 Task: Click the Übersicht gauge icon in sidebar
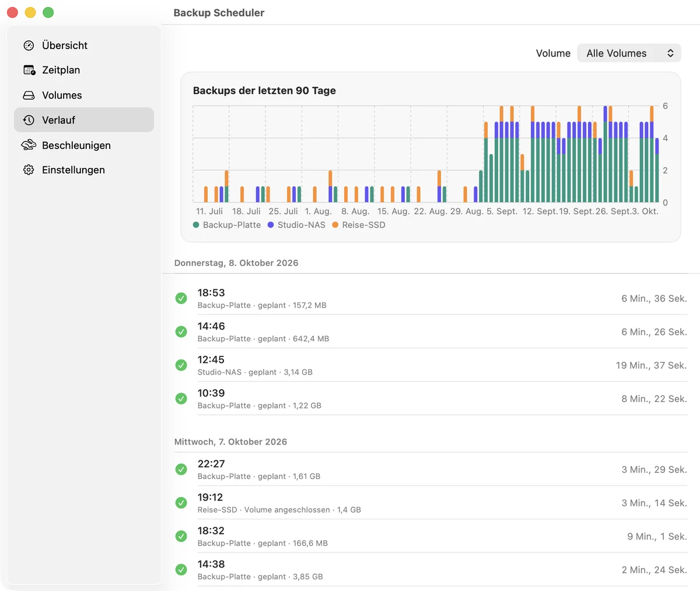pos(29,46)
